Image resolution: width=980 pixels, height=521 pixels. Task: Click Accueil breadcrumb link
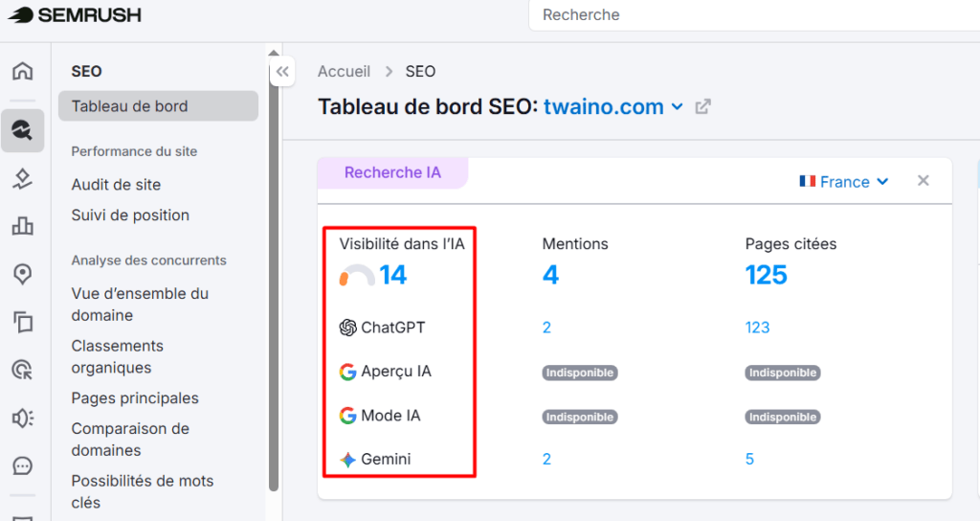[344, 71]
